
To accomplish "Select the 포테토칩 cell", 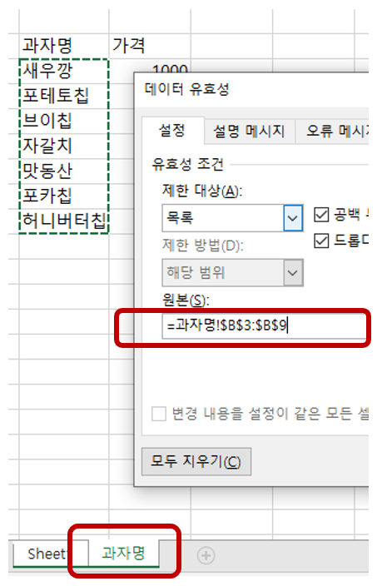I will point(64,96).
